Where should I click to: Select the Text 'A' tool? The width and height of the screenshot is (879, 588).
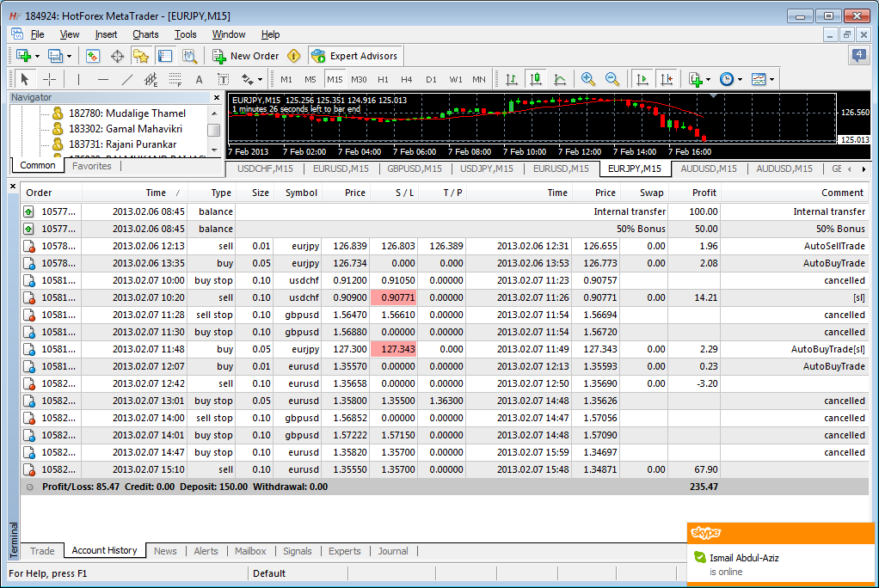point(199,79)
